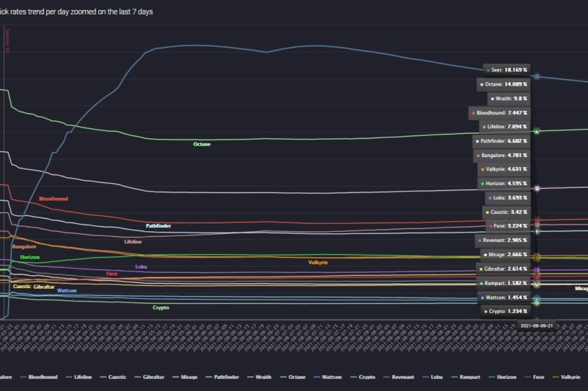Click the red Fuse label on the chart

pyautogui.click(x=112, y=274)
